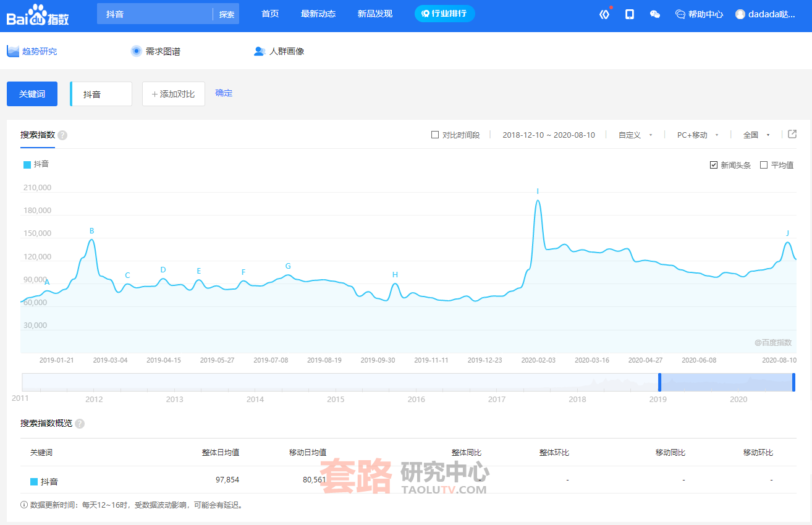
Task: Click news marker D on the chart
Action: click(x=163, y=270)
